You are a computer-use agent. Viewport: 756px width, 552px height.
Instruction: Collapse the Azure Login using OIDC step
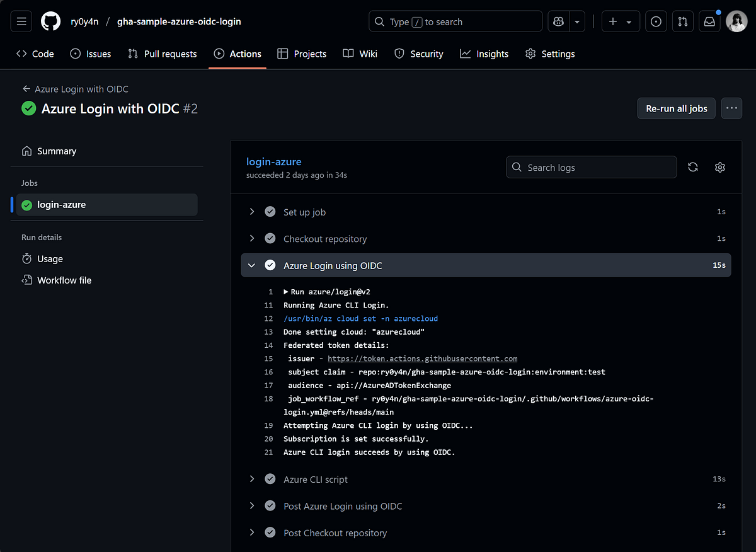click(251, 265)
